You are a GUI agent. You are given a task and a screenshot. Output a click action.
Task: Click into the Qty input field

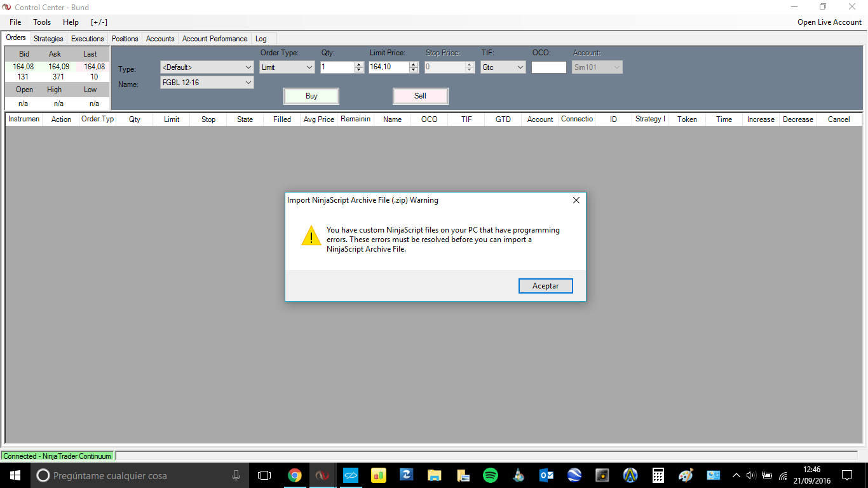click(337, 67)
